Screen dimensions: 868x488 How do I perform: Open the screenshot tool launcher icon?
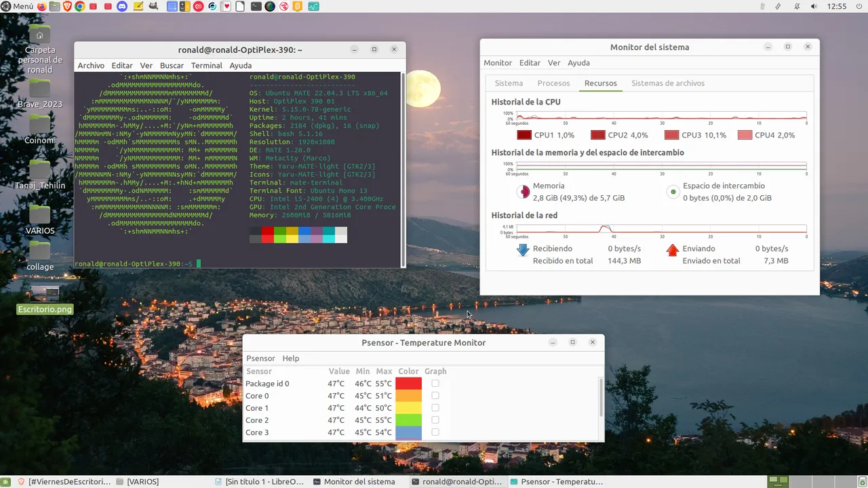point(172,6)
